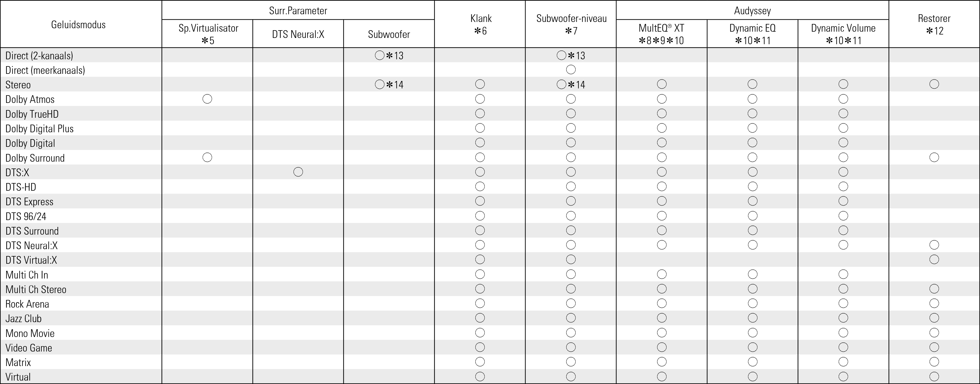This screenshot has height=384, width=980.
Task: Click the Dolby Atmos Sp.Virtualisator circle
Action: tap(207, 99)
